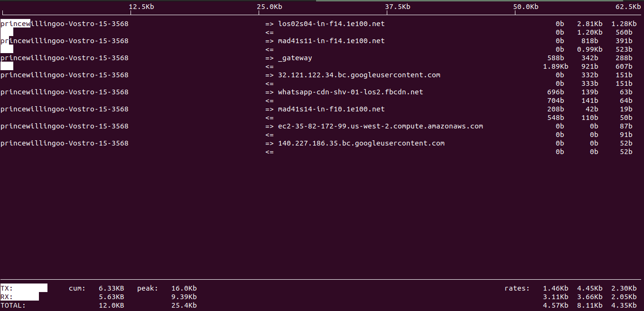Select the 37.5Kb scale label
Screen dimensions: 644x311
[398, 7]
